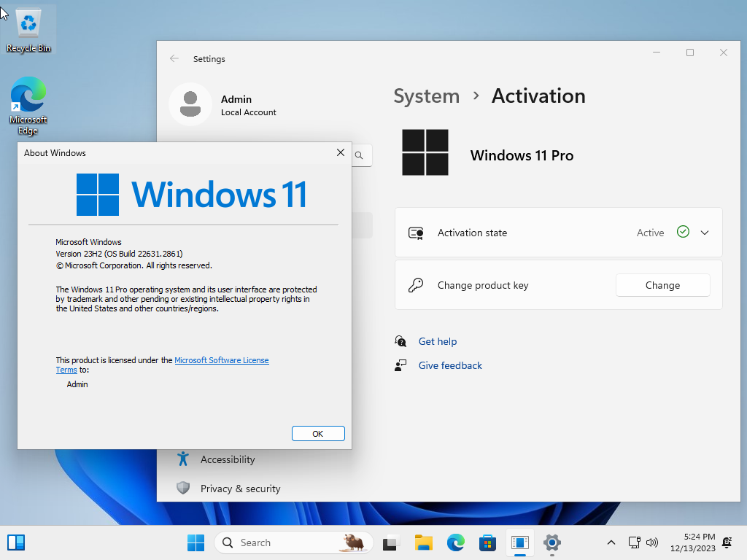This screenshot has height=560, width=747.
Task: Click the Accessibility figure icon in sidebar
Action: tap(183, 459)
